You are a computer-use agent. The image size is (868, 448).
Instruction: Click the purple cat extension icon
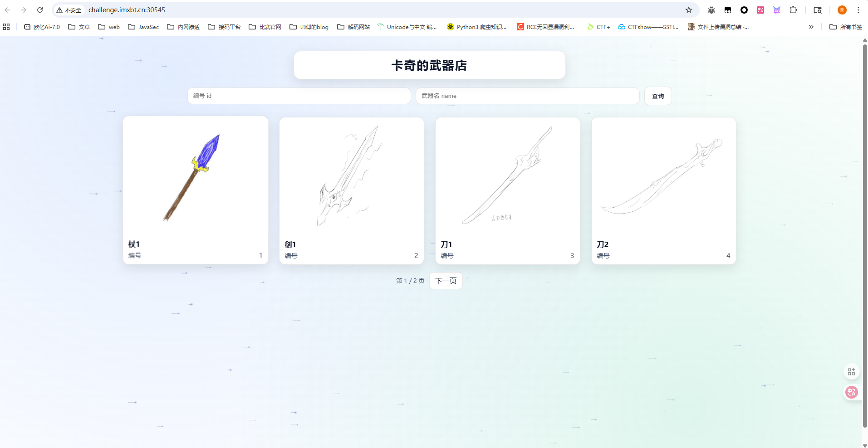[777, 10]
